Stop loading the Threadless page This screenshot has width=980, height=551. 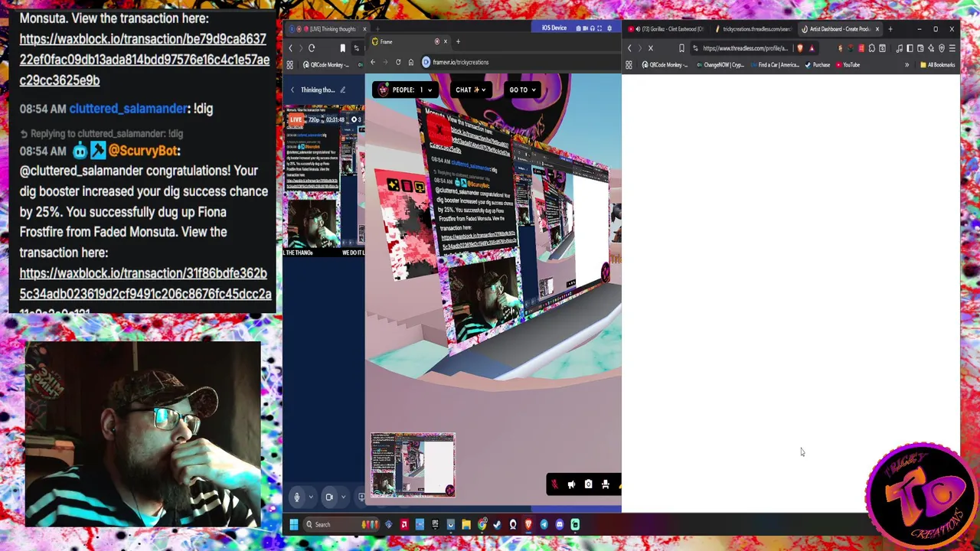tap(651, 47)
